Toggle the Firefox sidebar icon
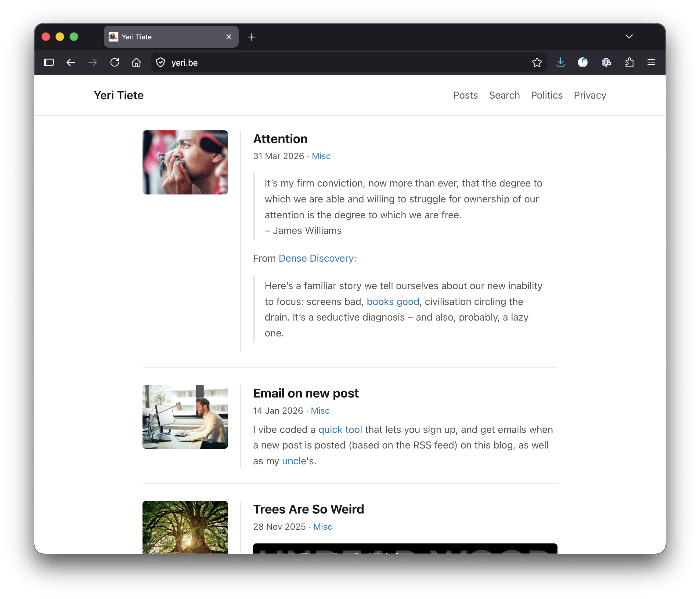The width and height of the screenshot is (700, 599). click(49, 63)
